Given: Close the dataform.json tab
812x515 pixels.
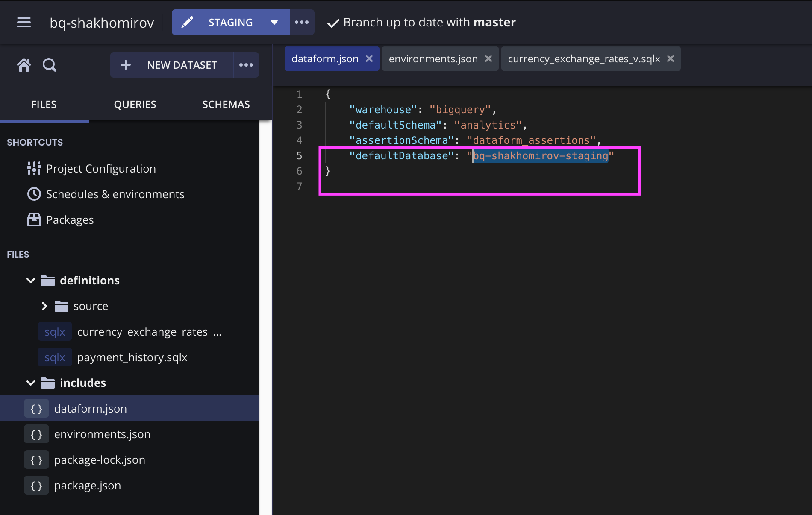Looking at the screenshot, I should [369, 59].
